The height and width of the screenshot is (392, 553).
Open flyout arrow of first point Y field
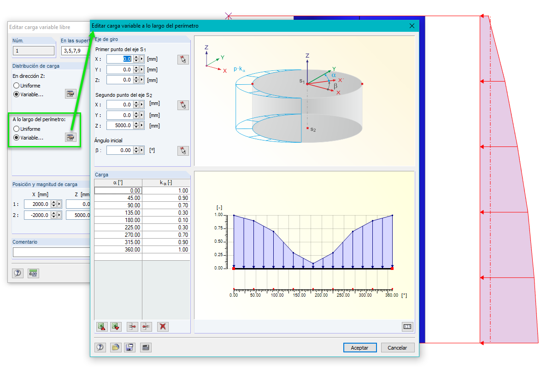[142, 70]
